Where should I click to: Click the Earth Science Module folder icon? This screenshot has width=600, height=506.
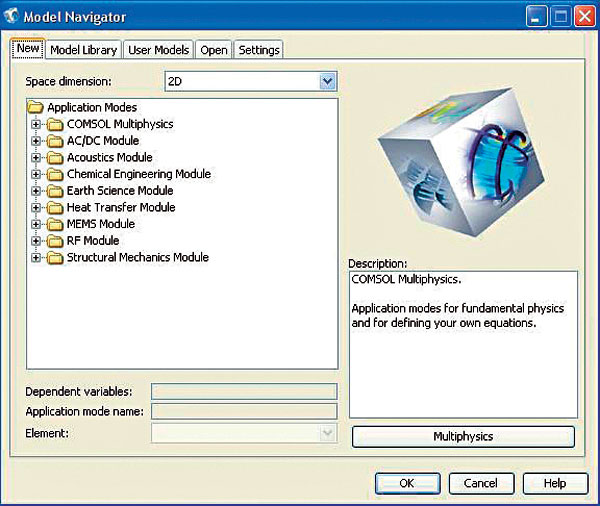point(55,191)
